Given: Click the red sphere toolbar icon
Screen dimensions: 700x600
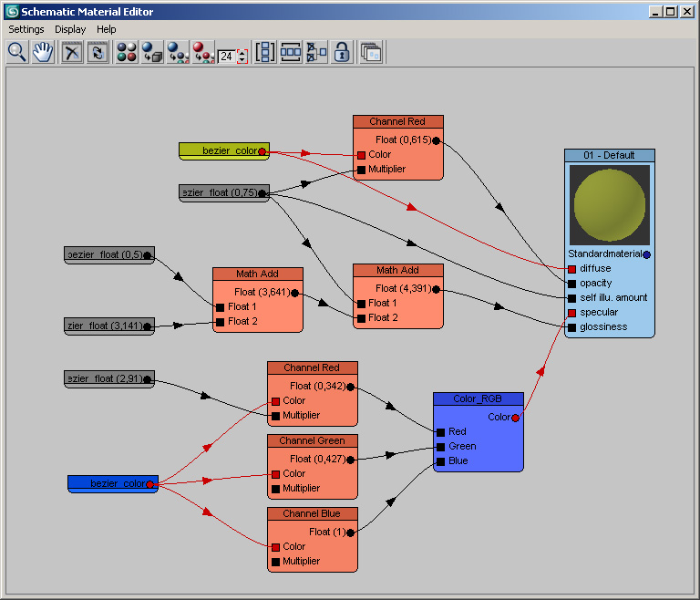Looking at the screenshot, I should (x=202, y=52).
